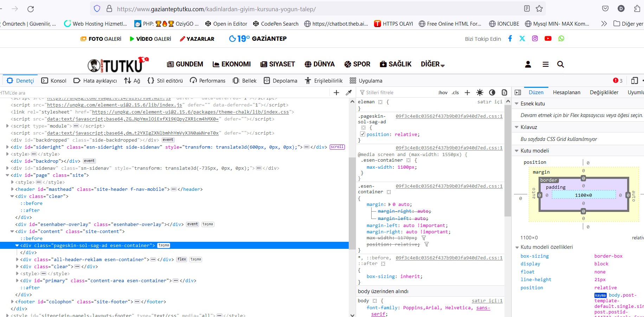Image resolution: width=644 pixels, height=317 pixels.
Task: Switch to the Hesaplanan tab
Action: (x=566, y=92)
